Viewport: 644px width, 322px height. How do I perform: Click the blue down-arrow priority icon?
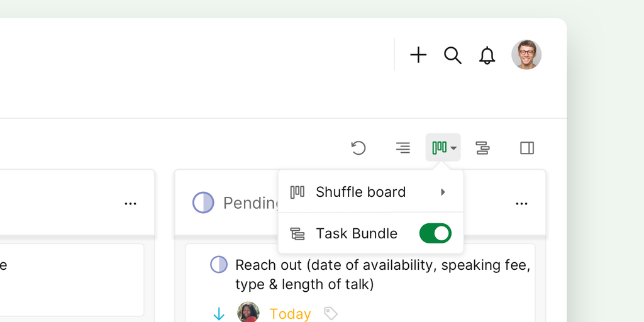(219, 314)
